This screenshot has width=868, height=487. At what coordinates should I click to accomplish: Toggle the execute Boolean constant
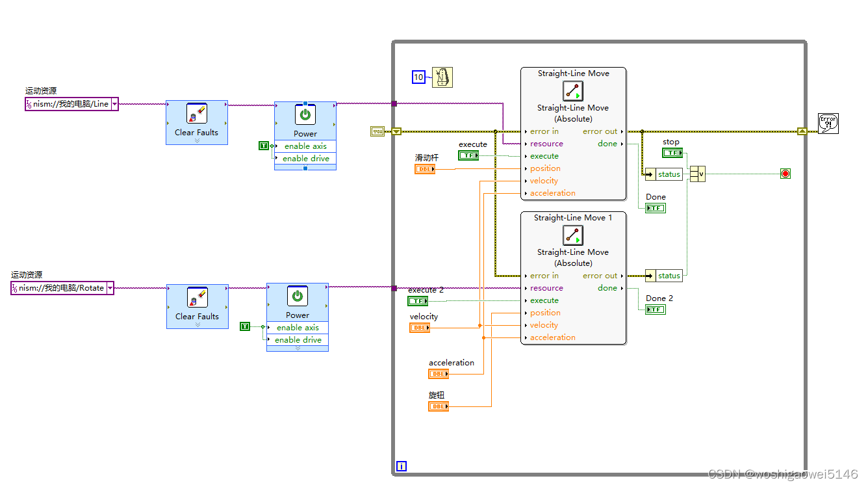pyautogui.click(x=469, y=155)
